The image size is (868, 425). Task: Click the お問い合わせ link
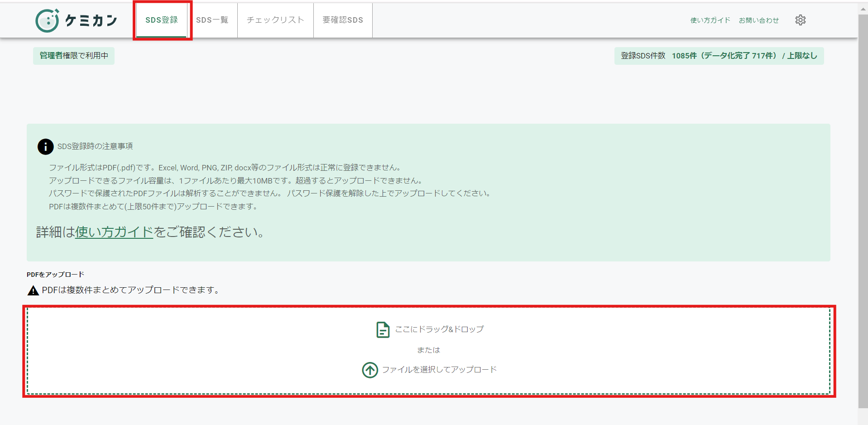point(759,20)
